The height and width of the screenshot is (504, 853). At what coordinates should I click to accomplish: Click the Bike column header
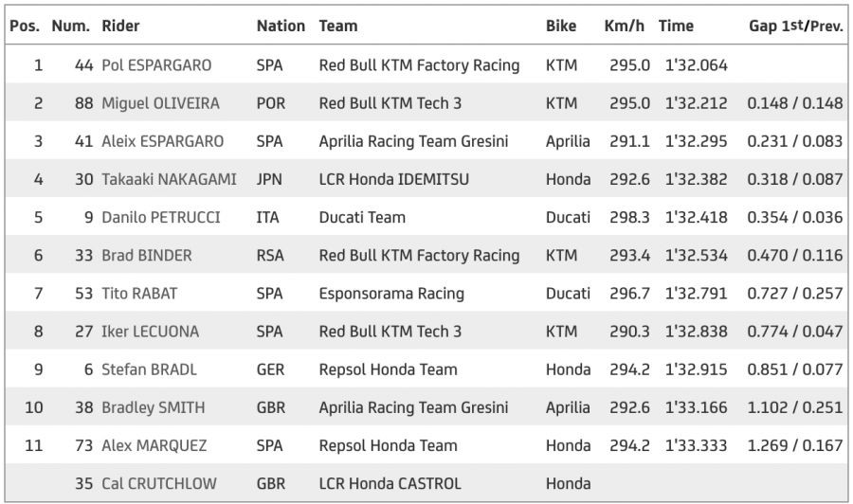click(x=561, y=27)
